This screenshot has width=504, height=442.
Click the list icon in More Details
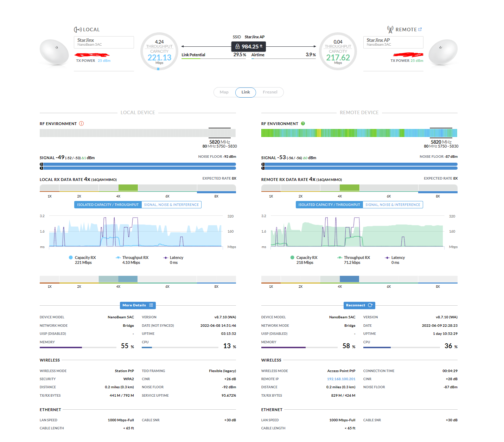[x=151, y=305]
